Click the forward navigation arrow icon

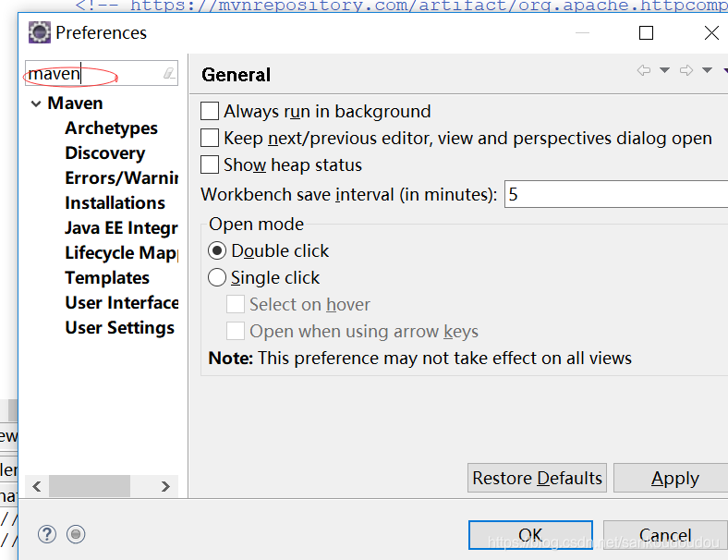(686, 70)
